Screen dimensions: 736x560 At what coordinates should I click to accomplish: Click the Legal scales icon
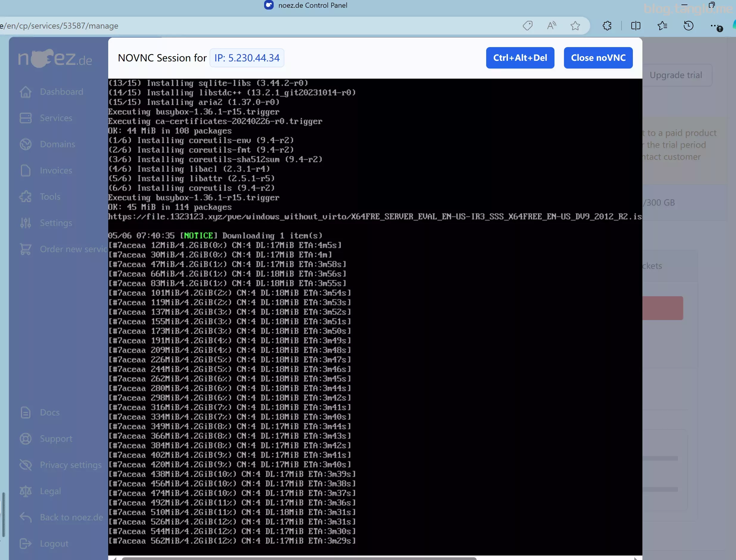coord(26,491)
